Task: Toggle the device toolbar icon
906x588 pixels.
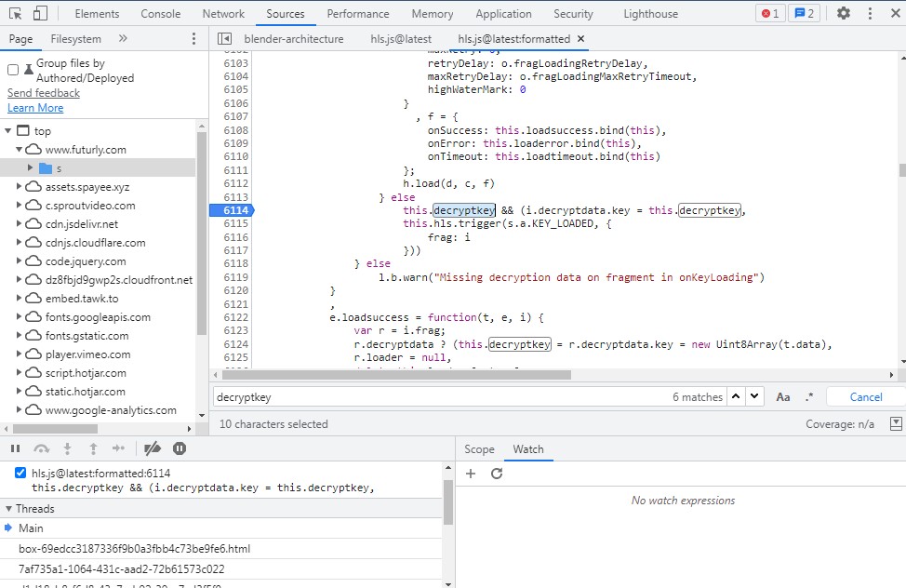Action: (x=40, y=14)
